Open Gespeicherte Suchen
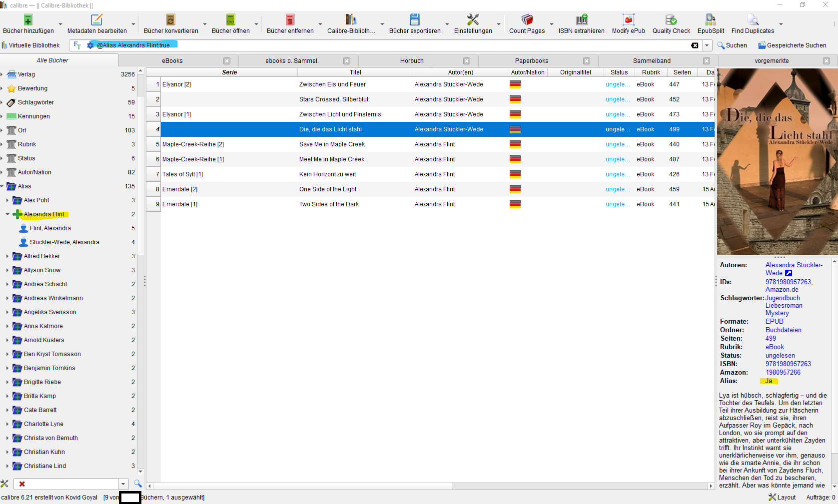Screen dimensions: 838x504 pyautogui.click(x=792, y=45)
